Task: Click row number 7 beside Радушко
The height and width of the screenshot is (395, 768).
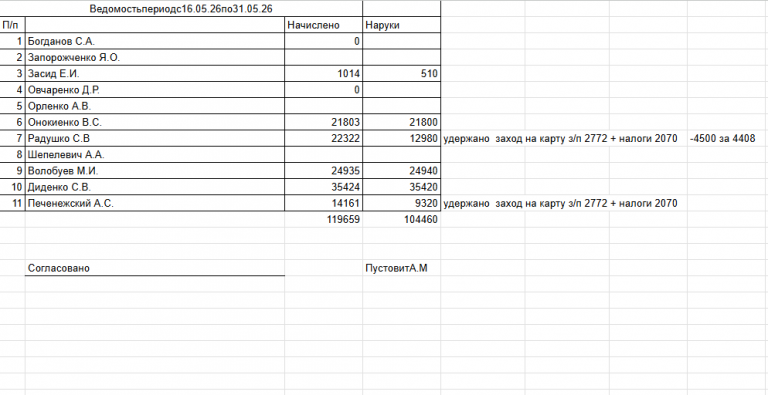Action: tap(12, 139)
